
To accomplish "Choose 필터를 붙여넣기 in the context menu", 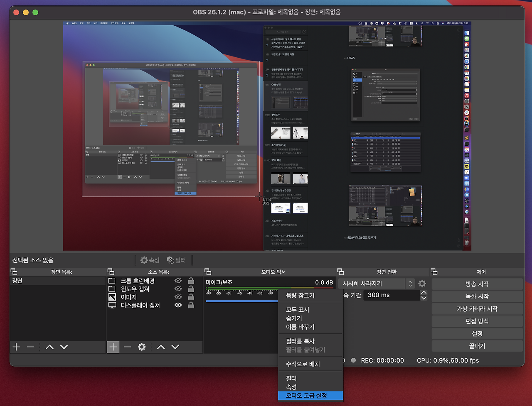I will click(310, 350).
